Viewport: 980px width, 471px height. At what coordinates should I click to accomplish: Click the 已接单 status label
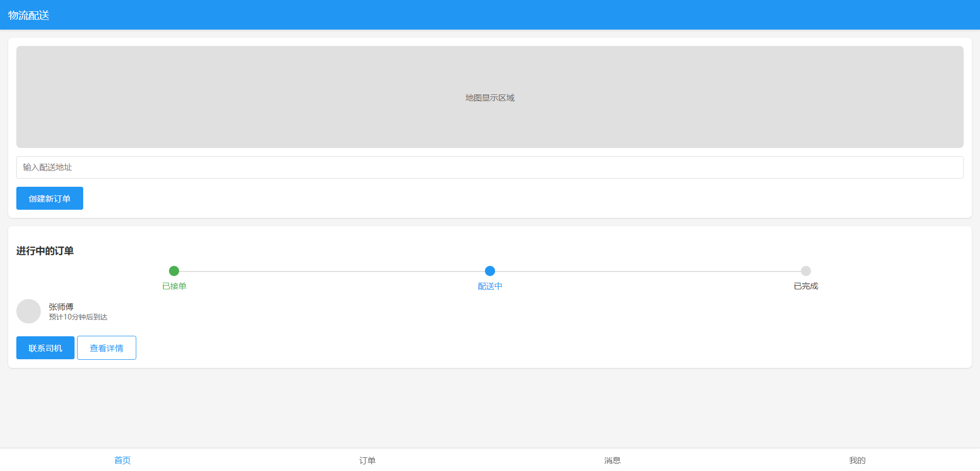[x=175, y=286]
